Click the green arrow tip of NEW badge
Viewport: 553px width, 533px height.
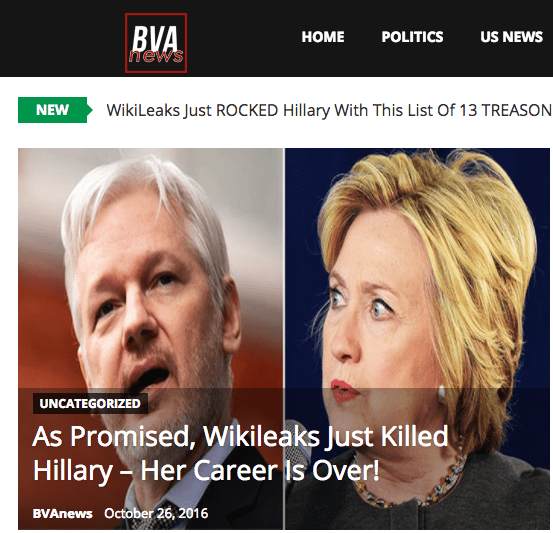pyautogui.click(x=90, y=110)
